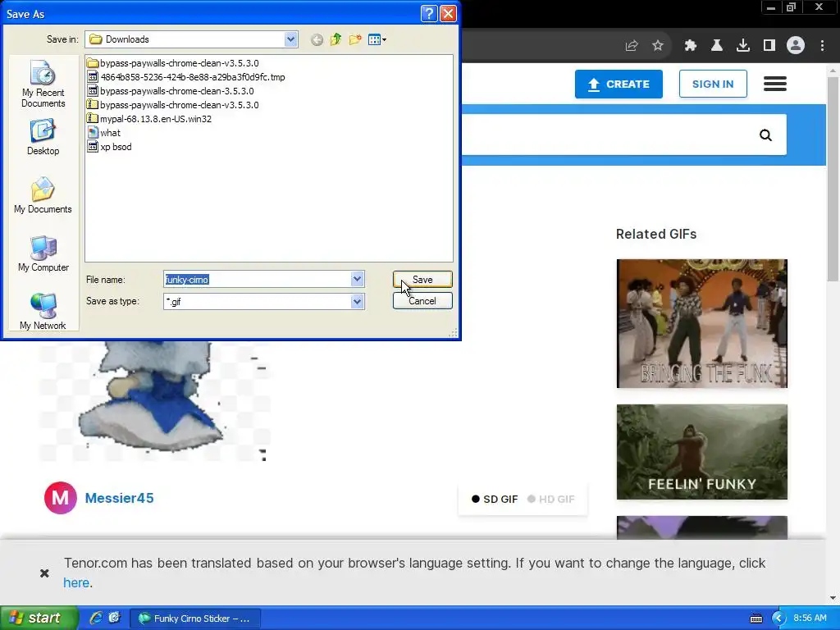Open the Windows start menu
This screenshot has width=840, height=630.
(x=39, y=619)
